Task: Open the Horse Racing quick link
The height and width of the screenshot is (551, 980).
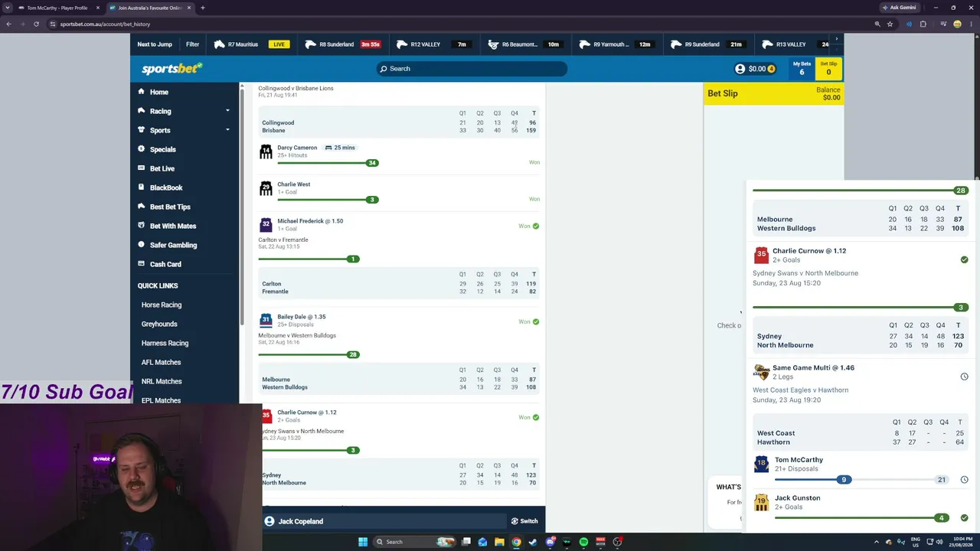Action: coord(162,305)
